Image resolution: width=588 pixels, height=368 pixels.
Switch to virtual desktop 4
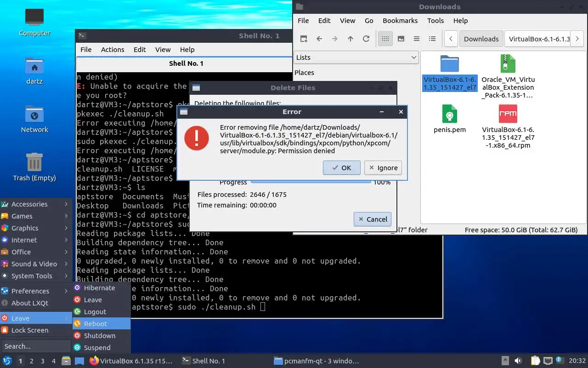53,361
